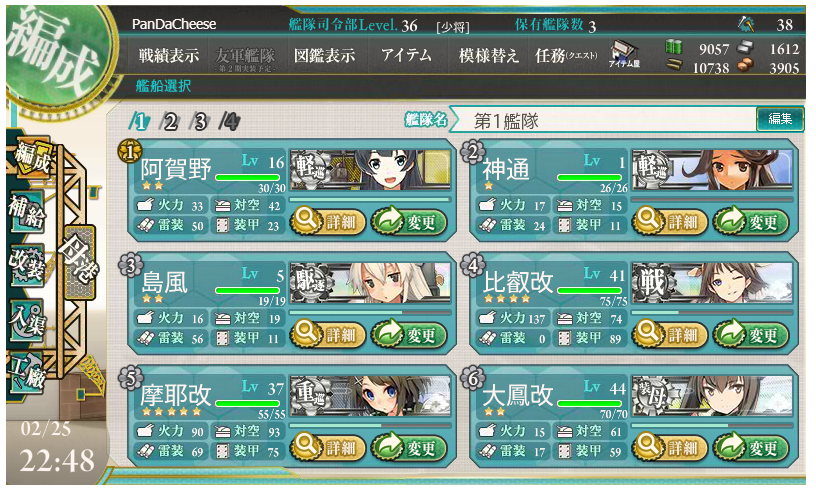
Task: Open the アイテム屋 item shop icon
Action: click(624, 54)
